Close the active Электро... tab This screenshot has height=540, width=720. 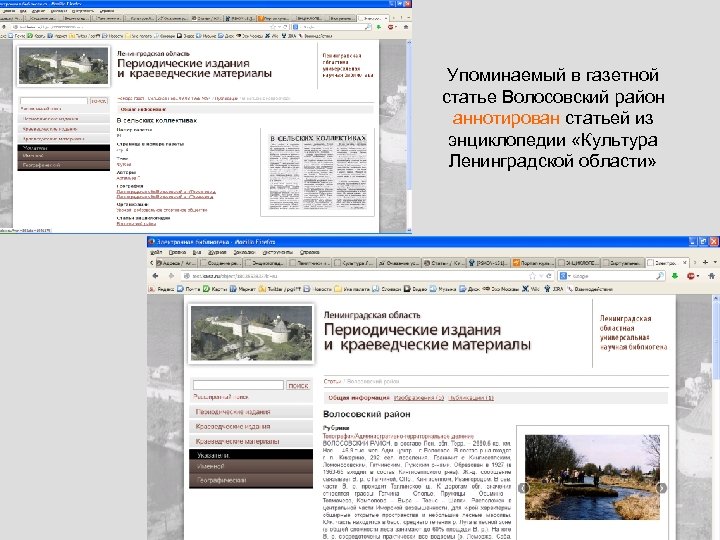point(684,263)
